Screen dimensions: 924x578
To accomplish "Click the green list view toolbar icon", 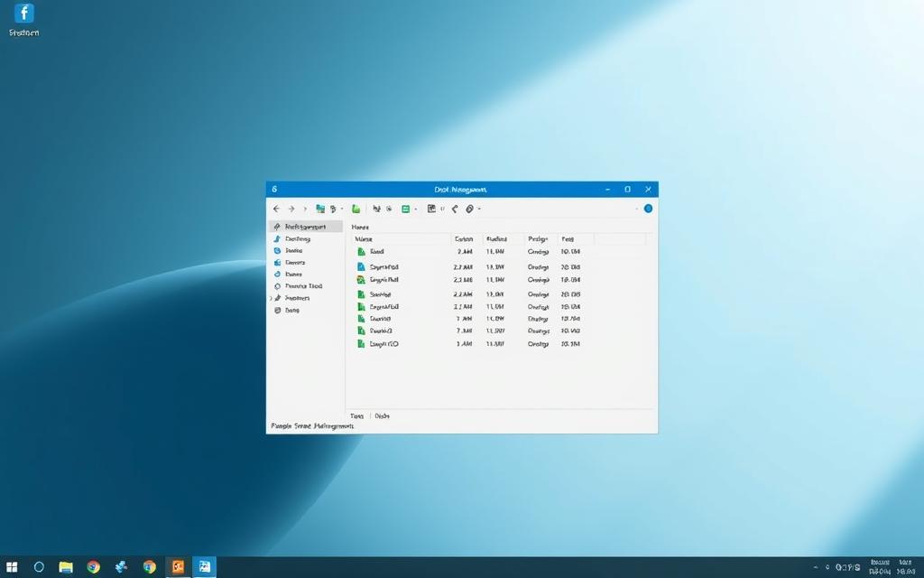I will pos(405,209).
